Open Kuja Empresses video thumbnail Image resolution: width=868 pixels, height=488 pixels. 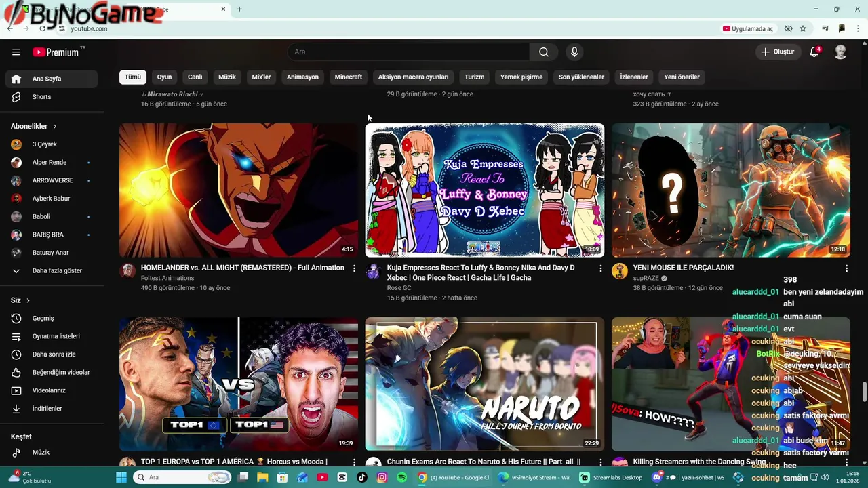(485, 190)
